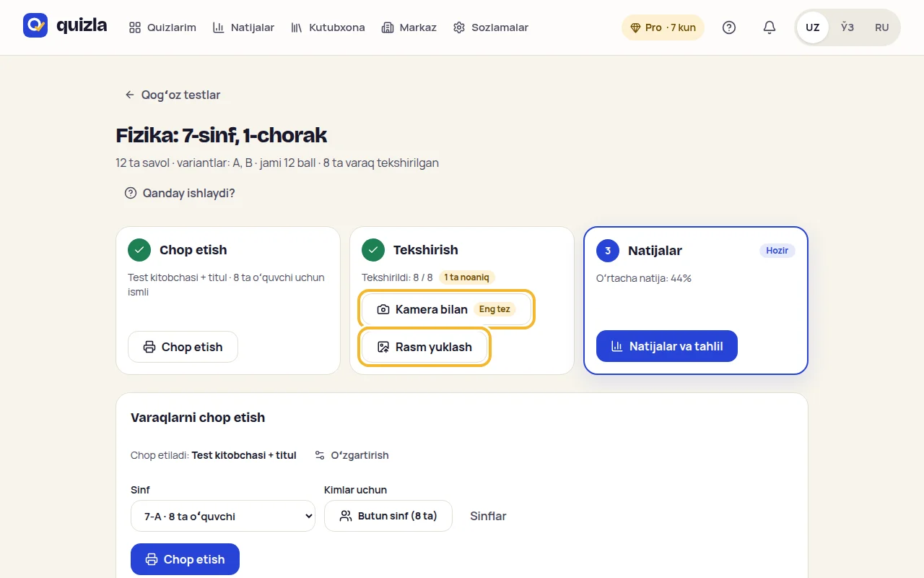The width and height of the screenshot is (924, 578).
Task: Switch language to RU
Action: (882, 27)
